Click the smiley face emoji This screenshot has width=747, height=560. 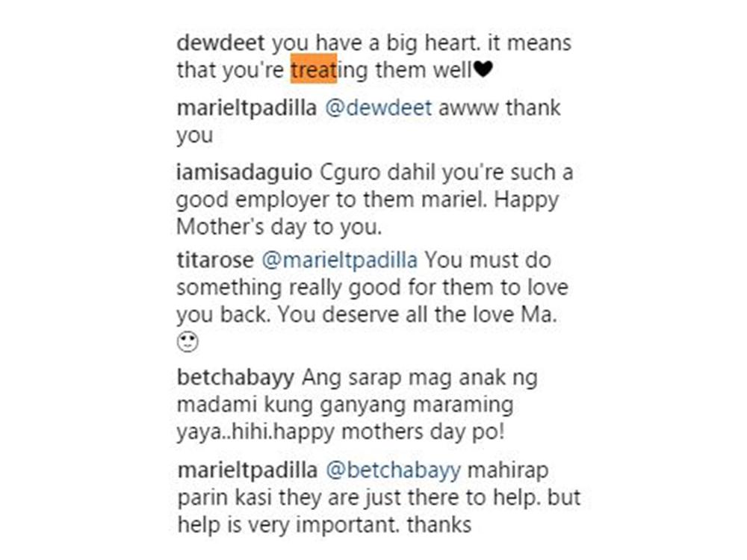click(x=187, y=342)
